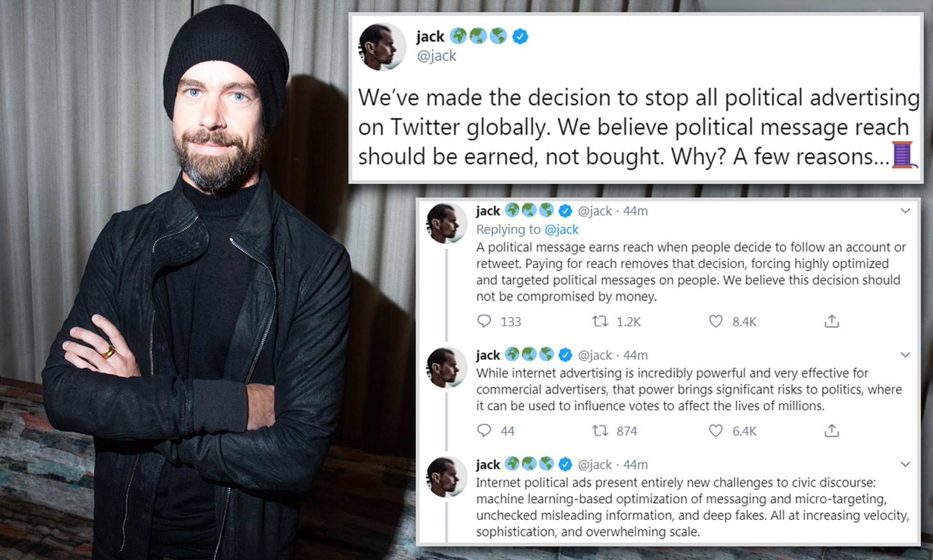Click the verified badge in the main tweet
Viewport: 933px width, 560px height.
click(x=520, y=36)
